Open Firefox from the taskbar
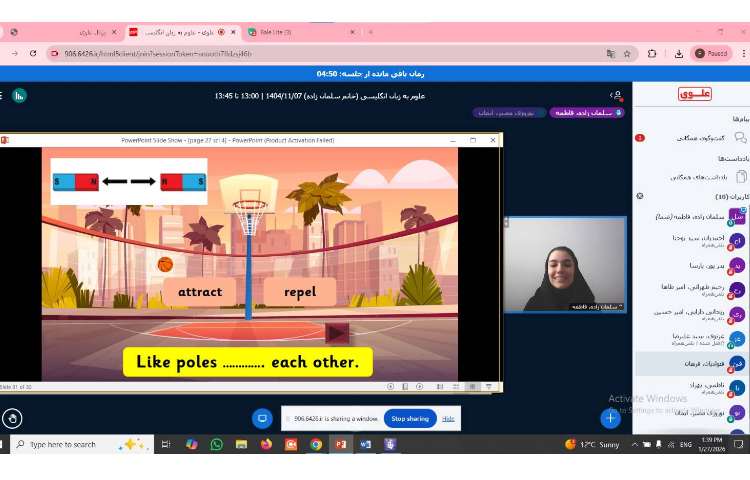This screenshot has height=480, width=750. pos(266,445)
